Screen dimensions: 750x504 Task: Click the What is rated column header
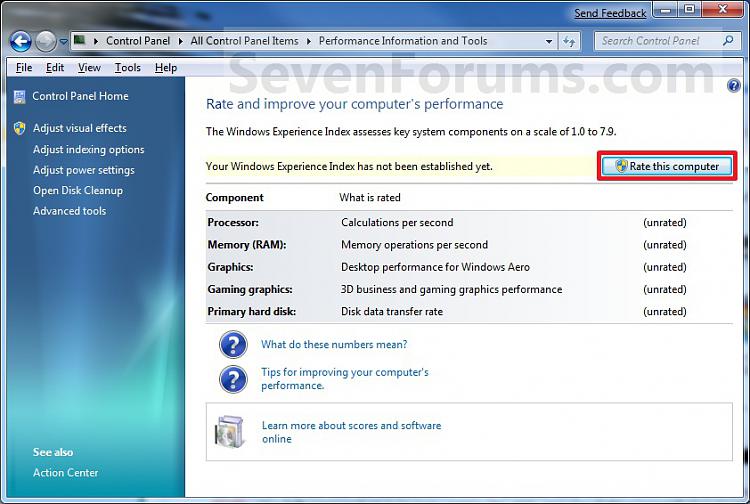click(370, 197)
